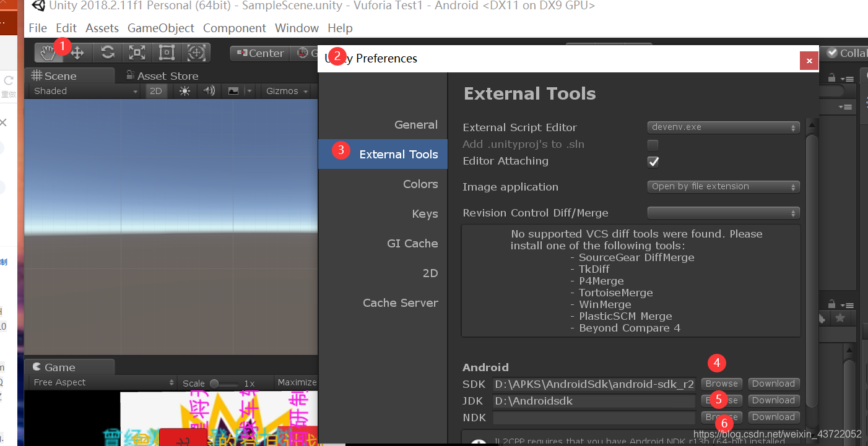Open External Script Editor dropdown
This screenshot has width=868, height=446.
click(x=723, y=127)
